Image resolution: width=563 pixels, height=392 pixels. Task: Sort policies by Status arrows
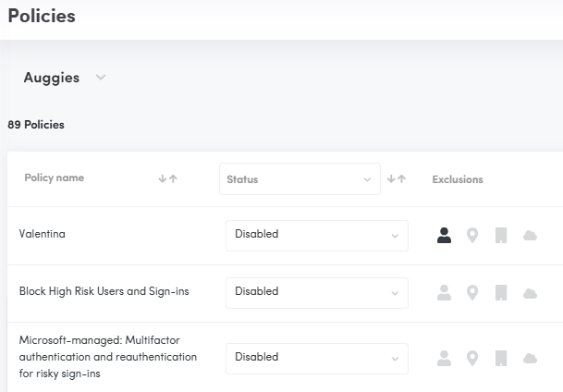pos(397,179)
